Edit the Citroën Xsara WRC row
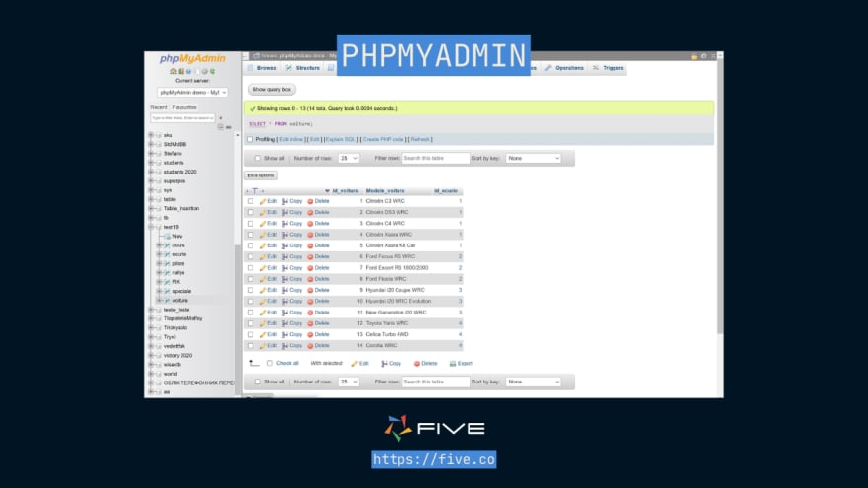The height and width of the screenshot is (488, 868). click(x=268, y=235)
